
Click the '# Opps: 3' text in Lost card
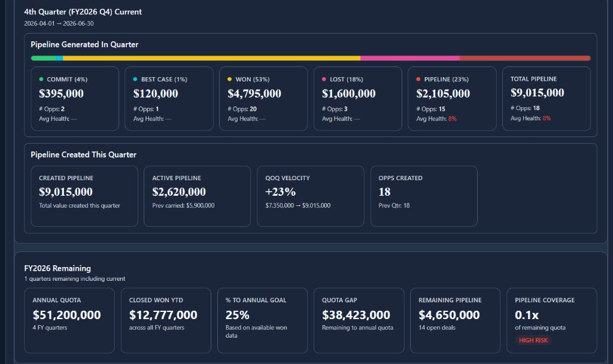[335, 109]
